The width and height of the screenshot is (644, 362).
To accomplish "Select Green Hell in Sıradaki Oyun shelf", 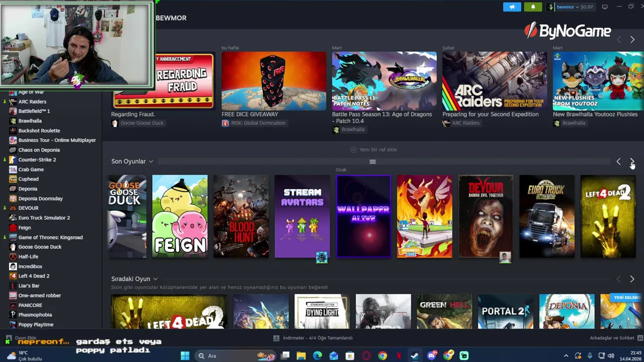I will [x=444, y=311].
